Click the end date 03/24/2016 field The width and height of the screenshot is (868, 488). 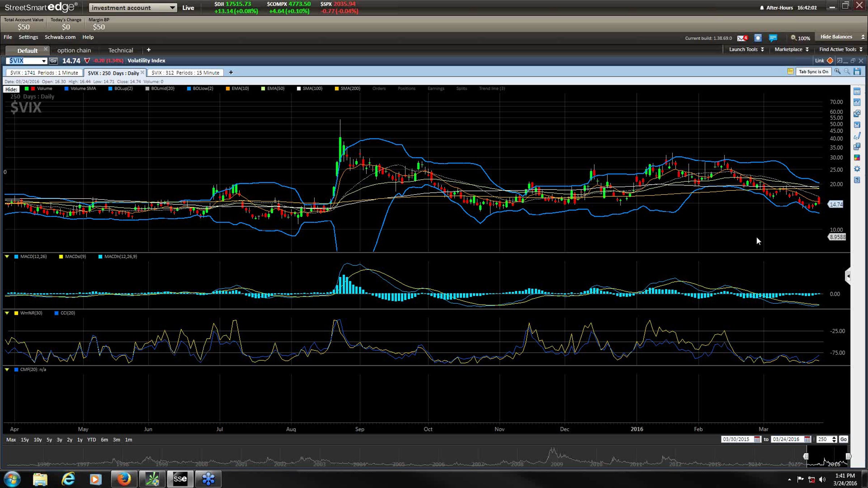pyautogui.click(x=786, y=439)
